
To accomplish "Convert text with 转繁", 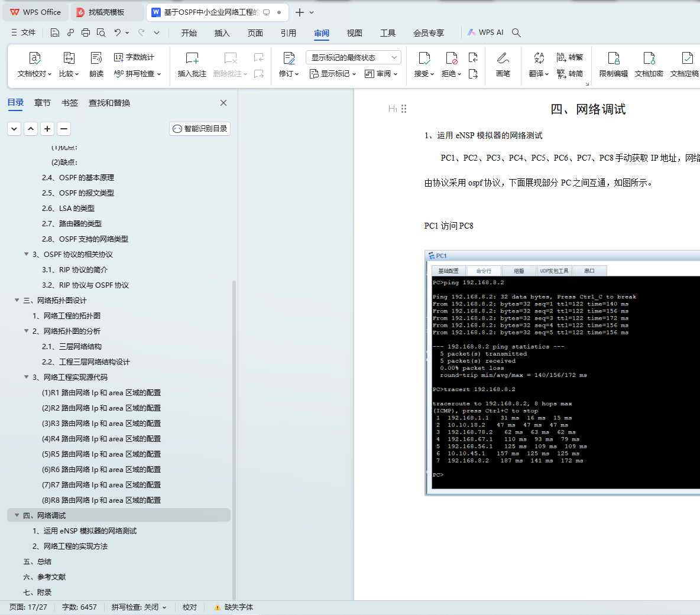I will [570, 57].
